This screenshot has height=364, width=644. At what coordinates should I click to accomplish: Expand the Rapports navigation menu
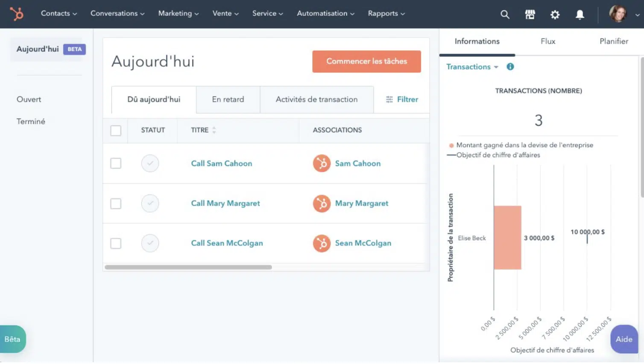click(386, 14)
